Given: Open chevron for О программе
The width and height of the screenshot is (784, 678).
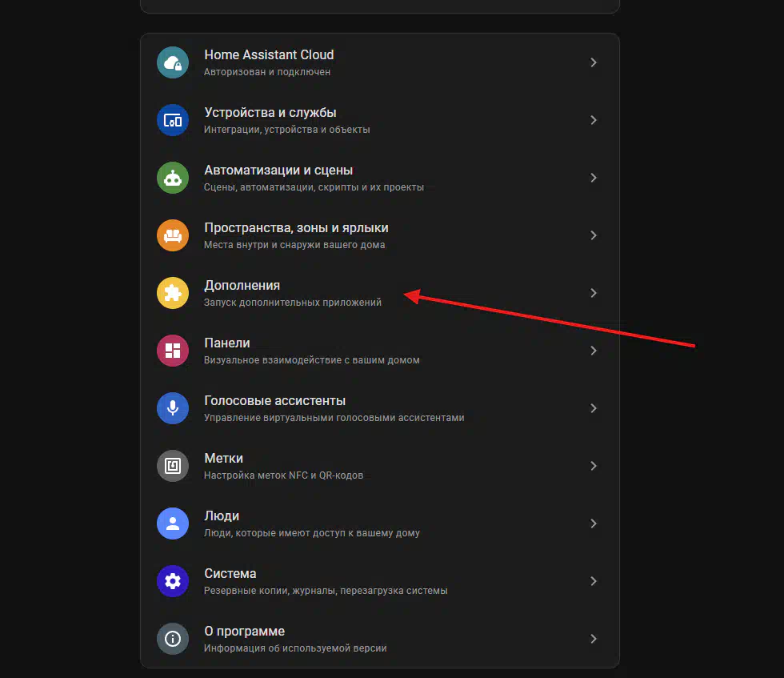Looking at the screenshot, I should point(594,639).
